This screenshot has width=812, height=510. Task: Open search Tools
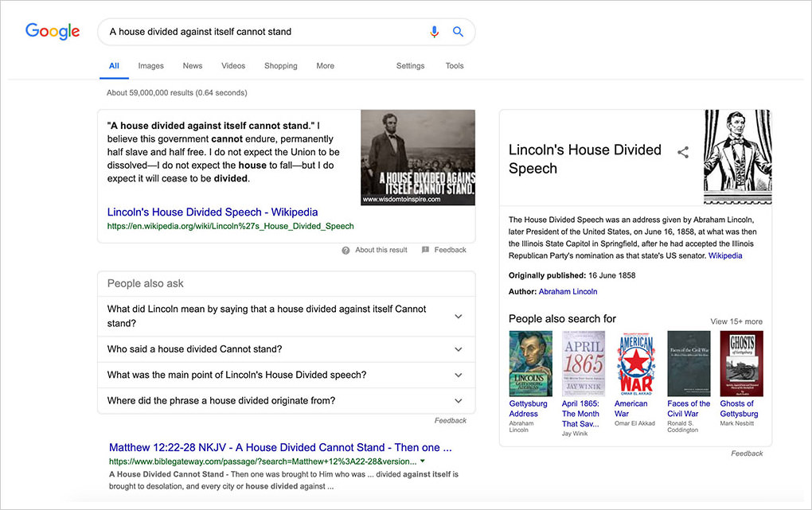pyautogui.click(x=454, y=66)
